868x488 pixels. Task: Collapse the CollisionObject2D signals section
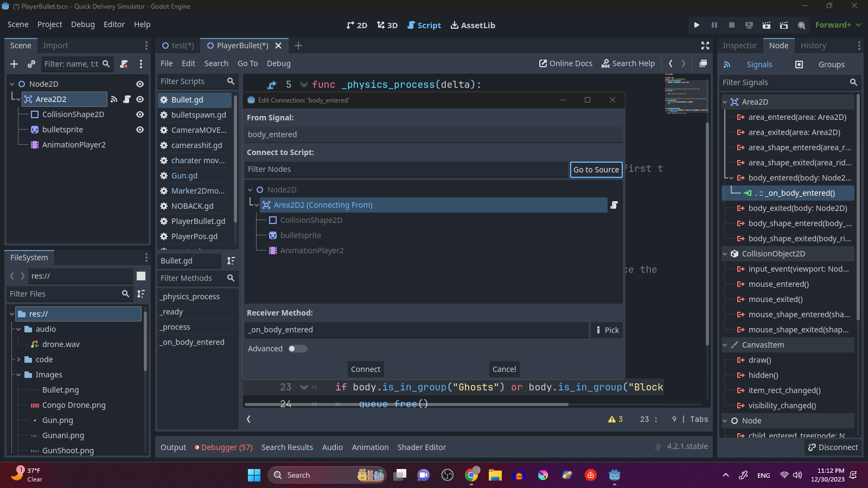point(725,254)
